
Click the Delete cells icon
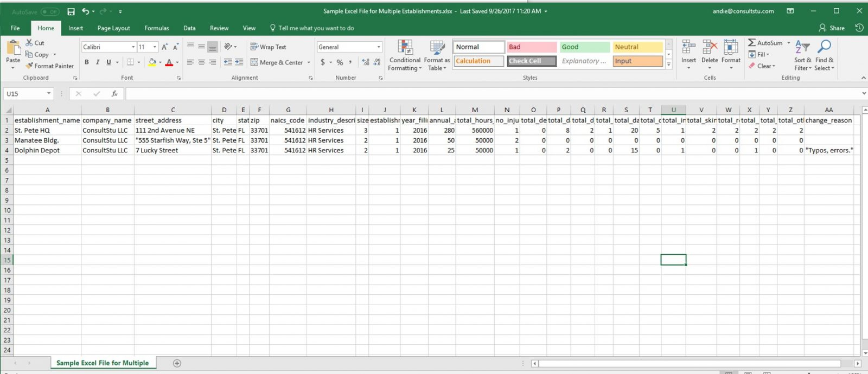(710, 48)
